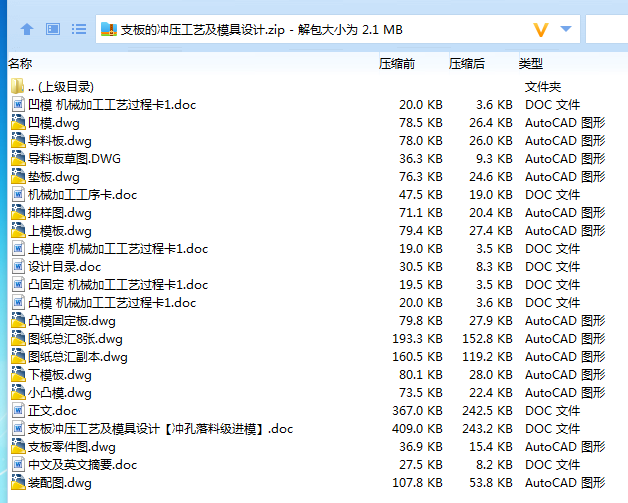Select the 凸模固定板.dwg file icon
The image size is (628, 503).
[x=18, y=320]
